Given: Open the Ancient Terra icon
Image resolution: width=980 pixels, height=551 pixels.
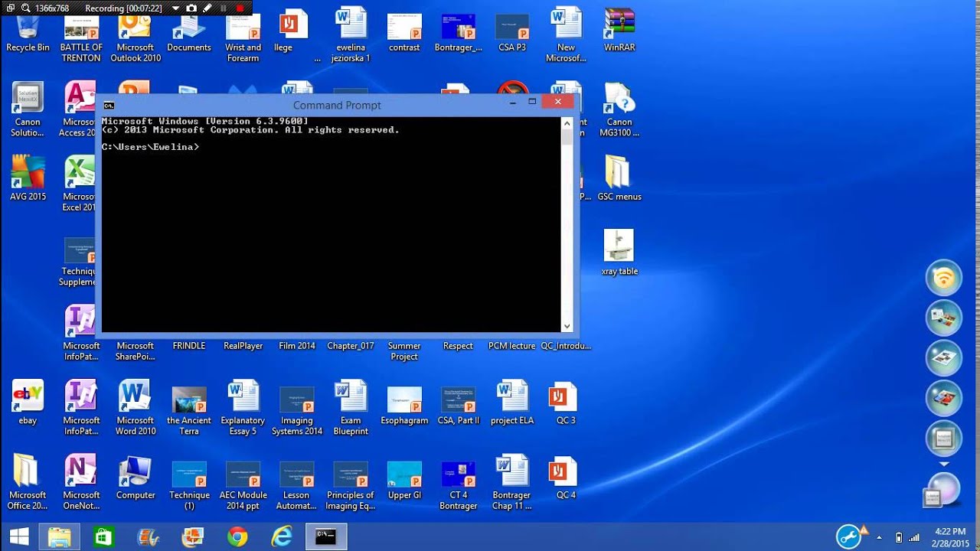Looking at the screenshot, I should [188, 411].
